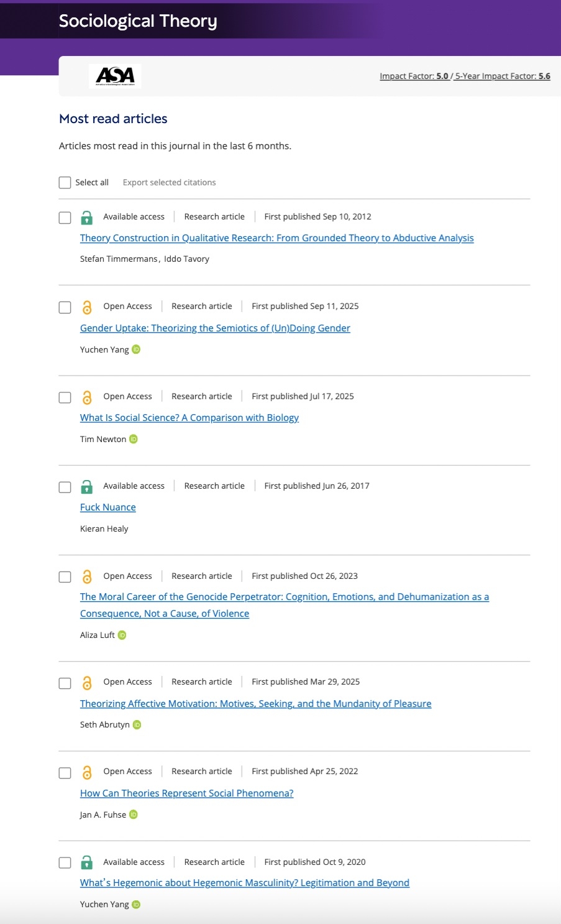This screenshot has width=561, height=924.
Task: Tick checkbox for the Genocide Perpetrator article
Action: 65,576
